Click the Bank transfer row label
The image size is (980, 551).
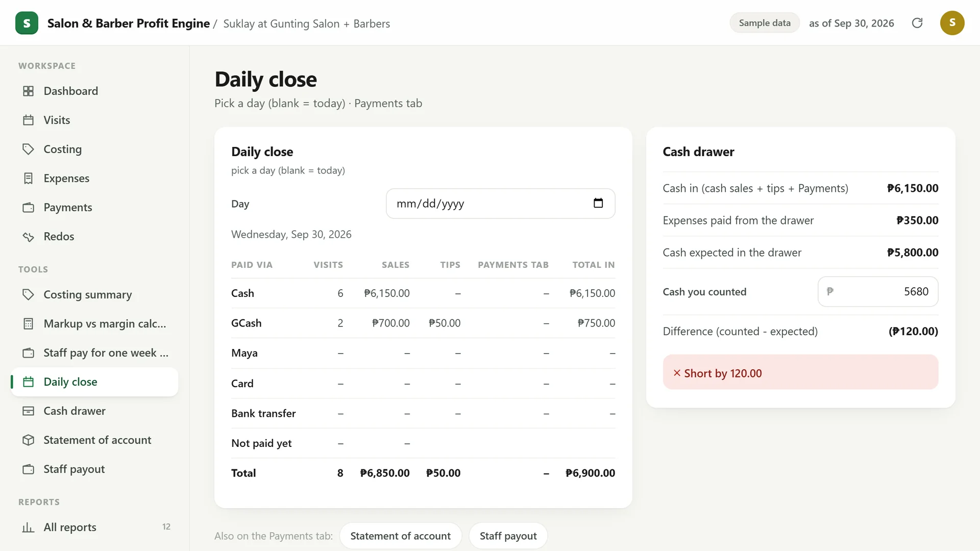click(x=263, y=413)
